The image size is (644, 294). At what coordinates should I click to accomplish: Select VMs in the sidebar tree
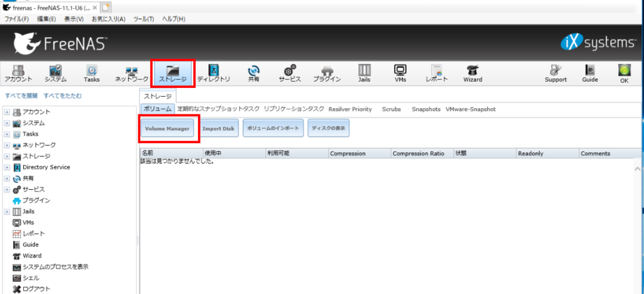click(23, 222)
